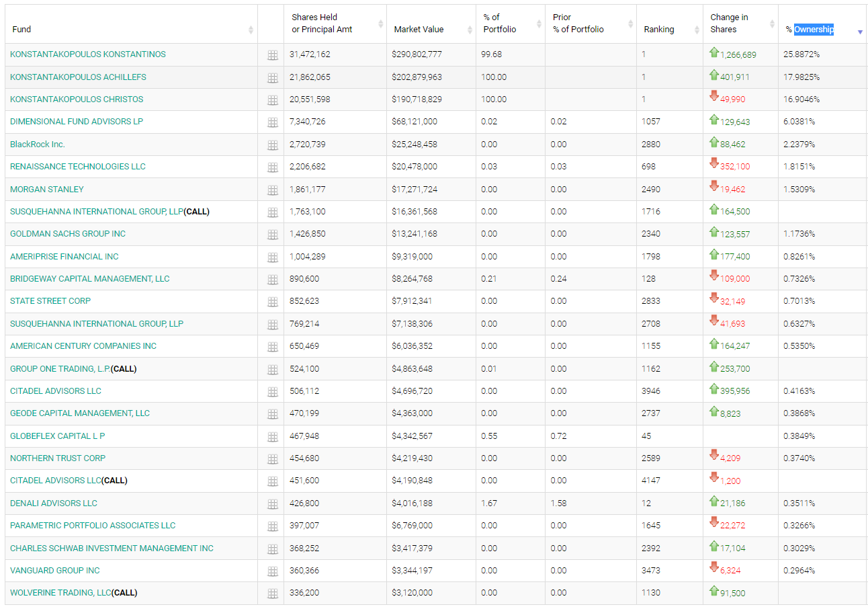Open grid icon for AMERIPRISE FINANCIAL row

tap(272, 257)
